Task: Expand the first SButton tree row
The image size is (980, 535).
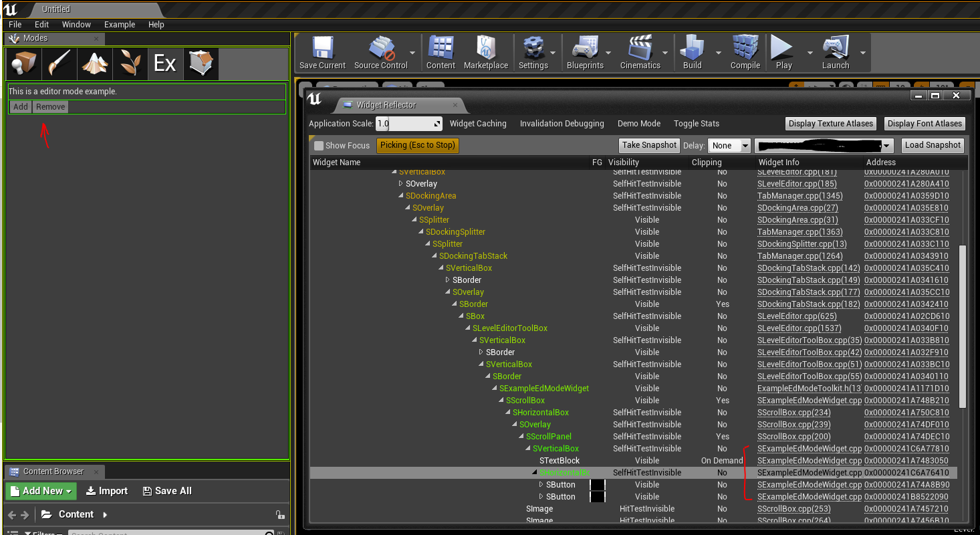Action: 541,485
